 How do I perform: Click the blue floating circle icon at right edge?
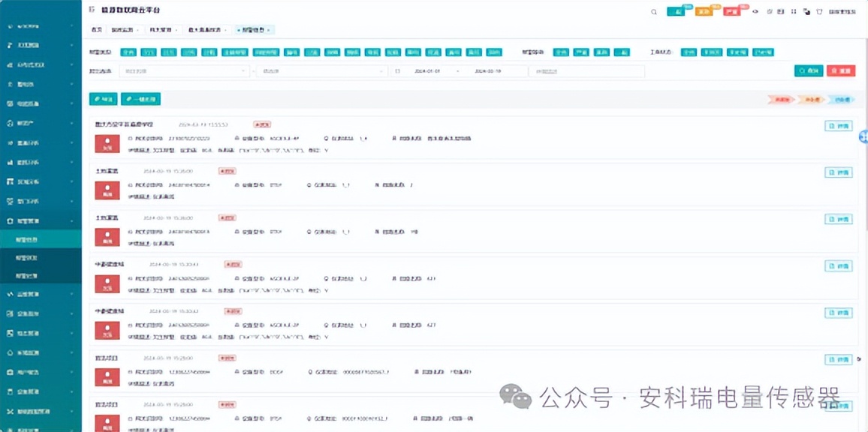tap(863, 136)
